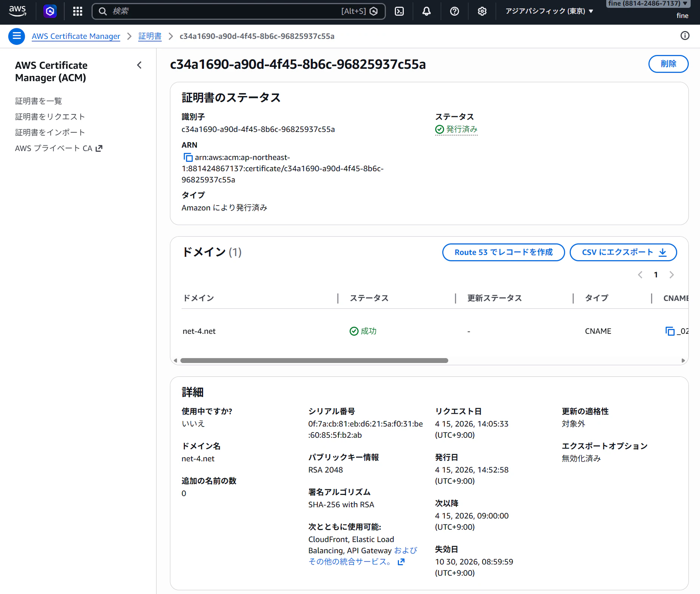The height and width of the screenshot is (594, 700).
Task: Click the ステータス column header in domains table
Action: (369, 298)
